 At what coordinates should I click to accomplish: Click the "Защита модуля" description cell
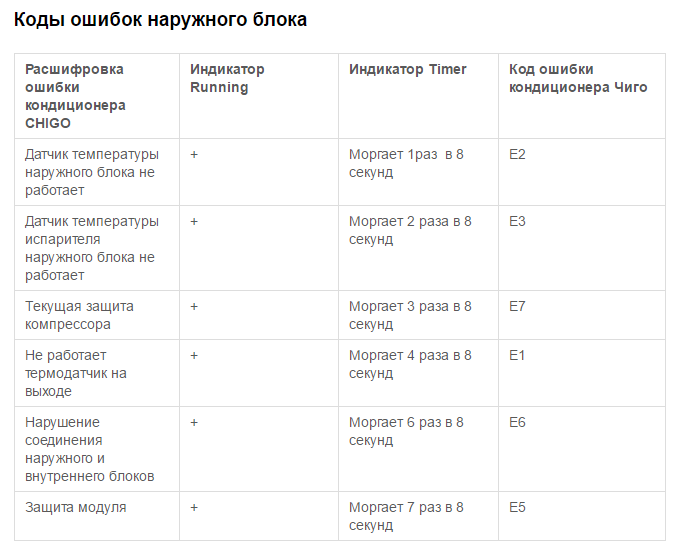[76, 507]
